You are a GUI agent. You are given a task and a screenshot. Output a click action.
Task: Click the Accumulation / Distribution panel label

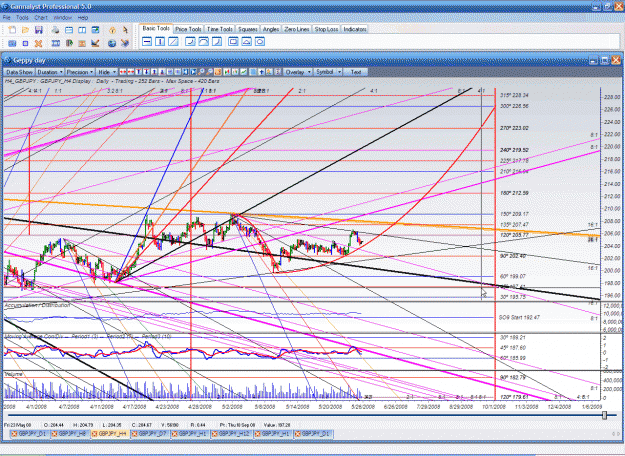tap(37, 305)
